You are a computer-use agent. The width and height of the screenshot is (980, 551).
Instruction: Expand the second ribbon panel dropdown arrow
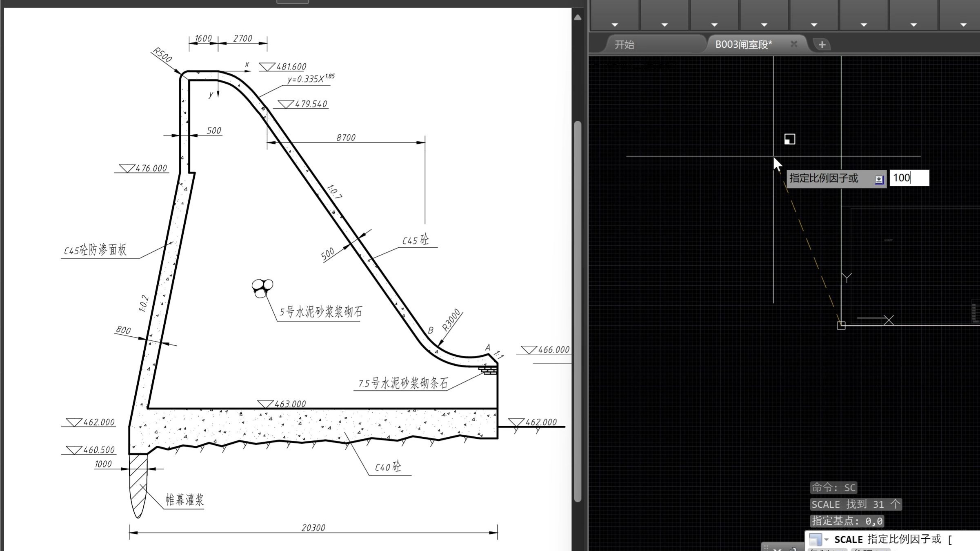tap(664, 25)
